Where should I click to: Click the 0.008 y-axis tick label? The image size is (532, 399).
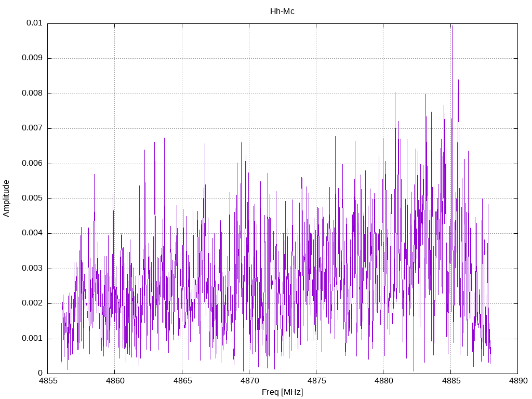32,94
